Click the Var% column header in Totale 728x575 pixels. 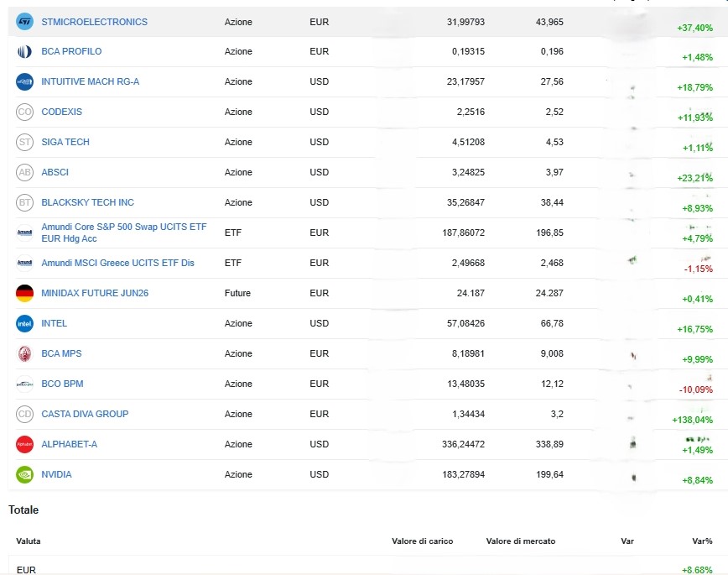coord(701,541)
